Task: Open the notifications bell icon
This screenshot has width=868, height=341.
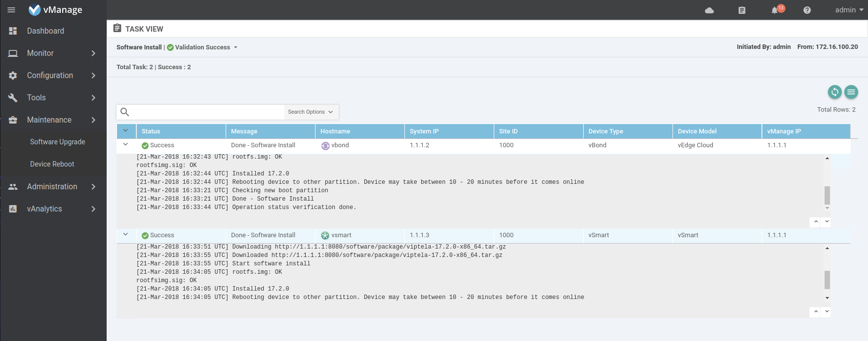Action: (775, 10)
